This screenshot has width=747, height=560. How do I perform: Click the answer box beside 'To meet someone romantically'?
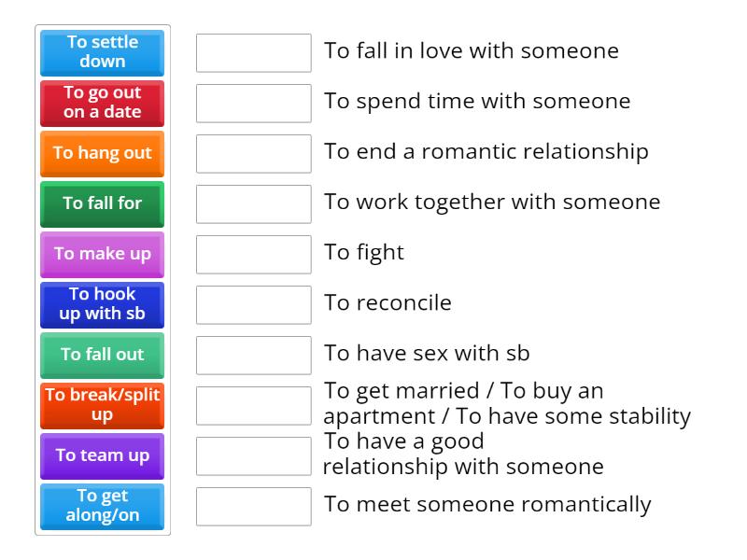click(253, 506)
